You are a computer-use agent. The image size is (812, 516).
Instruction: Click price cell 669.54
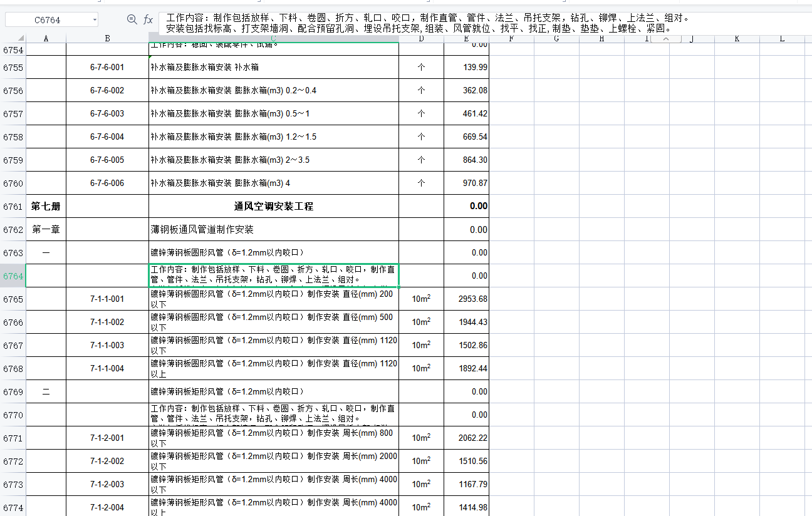(x=466, y=137)
